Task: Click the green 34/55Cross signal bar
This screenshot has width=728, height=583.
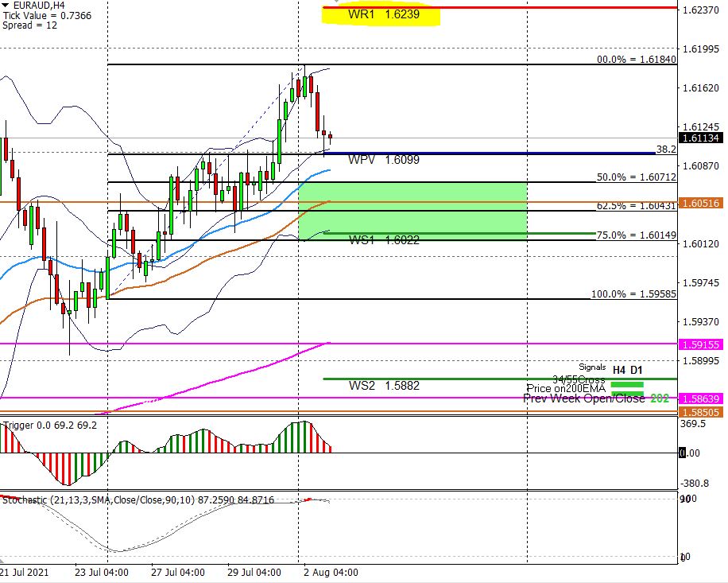Action: (627, 383)
